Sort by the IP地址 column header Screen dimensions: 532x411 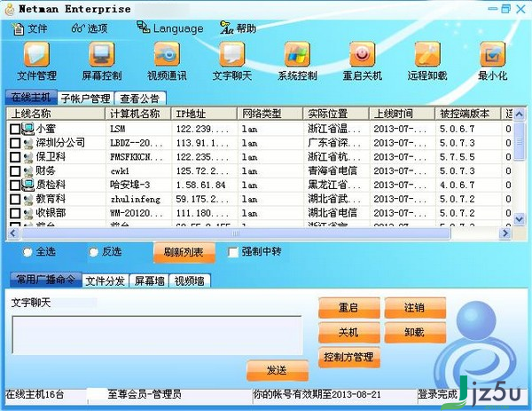pos(204,114)
